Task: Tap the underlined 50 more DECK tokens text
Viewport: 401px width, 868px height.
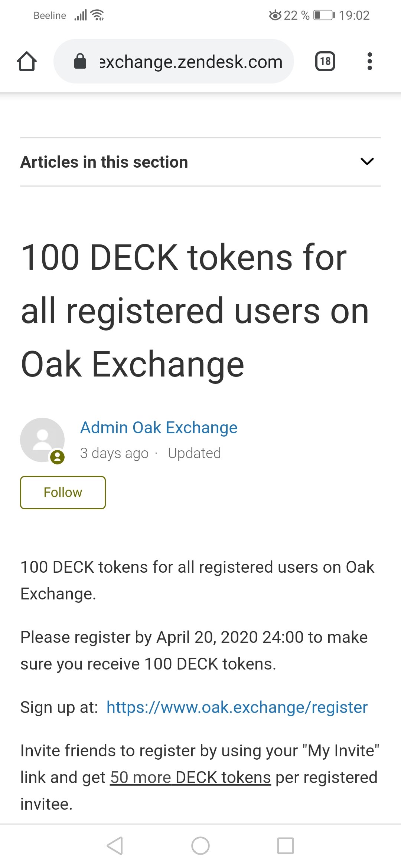Action: 190,777
